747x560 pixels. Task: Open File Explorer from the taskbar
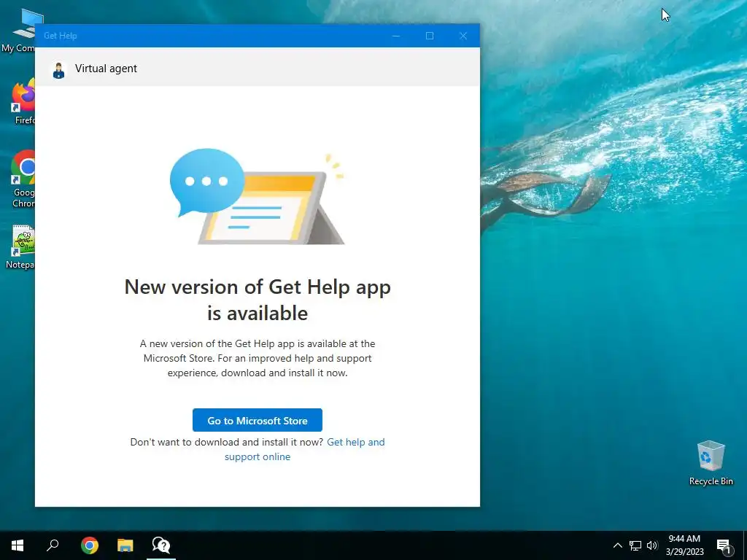(x=125, y=545)
